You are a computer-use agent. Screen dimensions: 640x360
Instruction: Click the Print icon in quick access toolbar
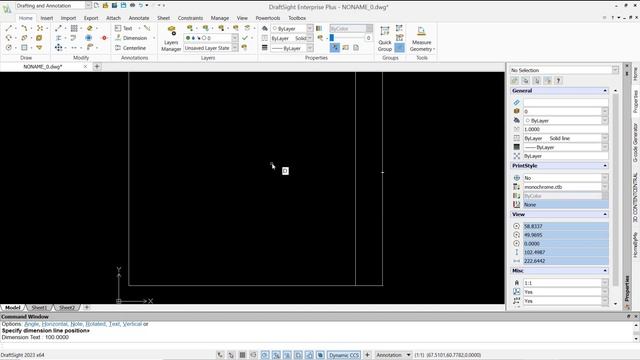132,5
